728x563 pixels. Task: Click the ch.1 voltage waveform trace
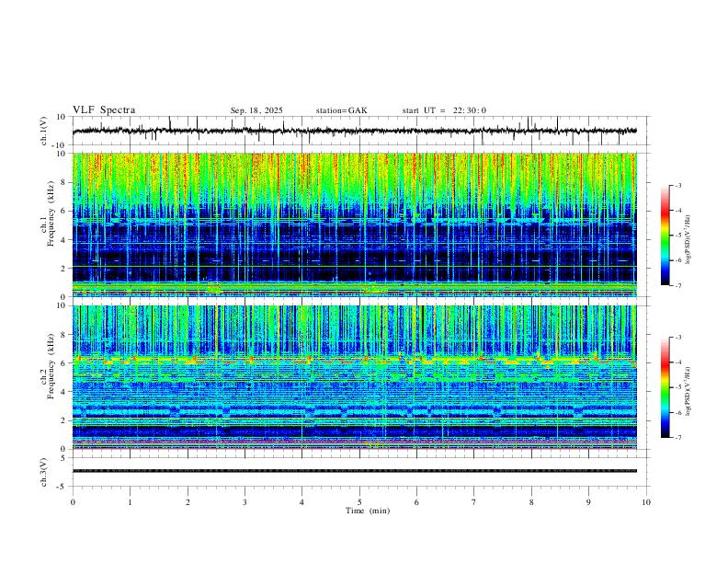coord(355,131)
